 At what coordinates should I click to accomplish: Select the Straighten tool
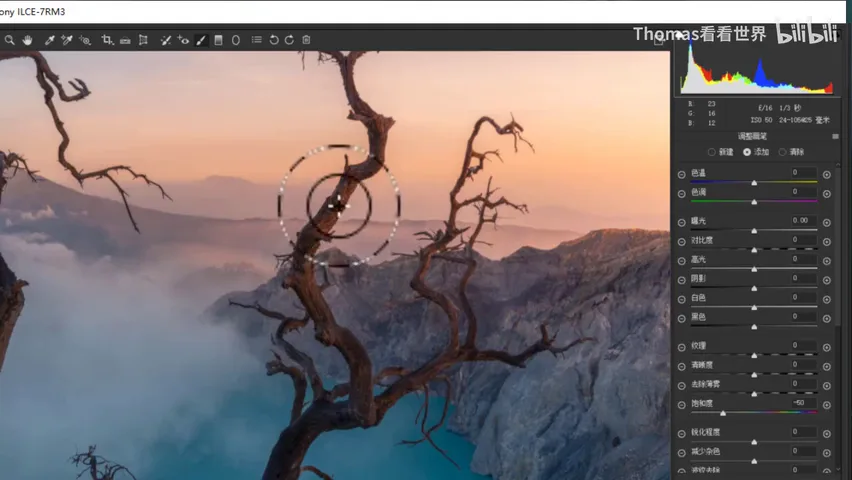125,40
